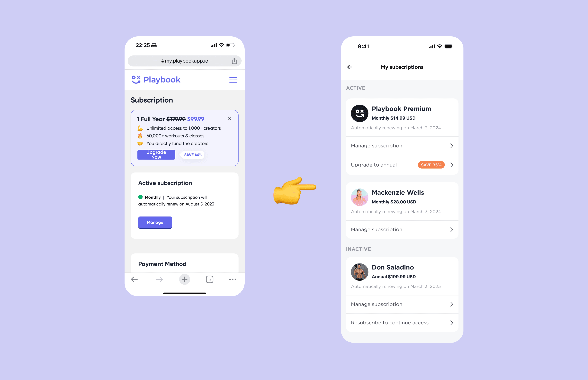Screen dimensions: 588x380
Task: Select SAVE 35% annual upgrade badge
Action: [x=431, y=164]
